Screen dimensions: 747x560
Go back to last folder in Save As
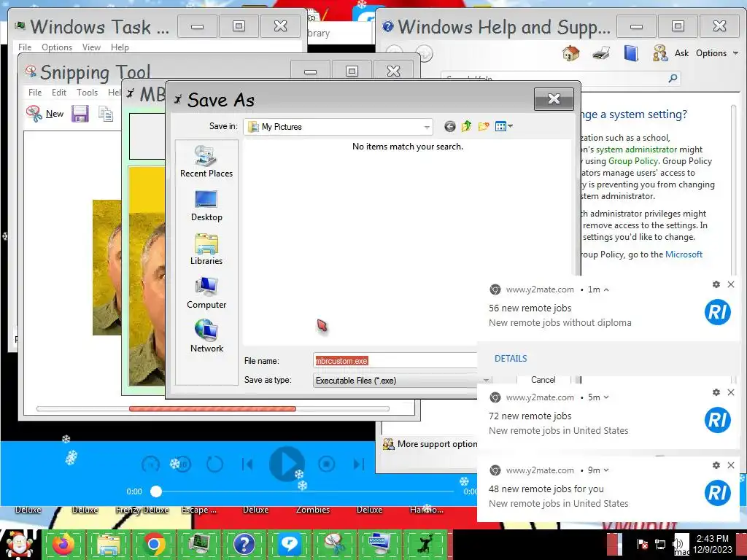(449, 126)
